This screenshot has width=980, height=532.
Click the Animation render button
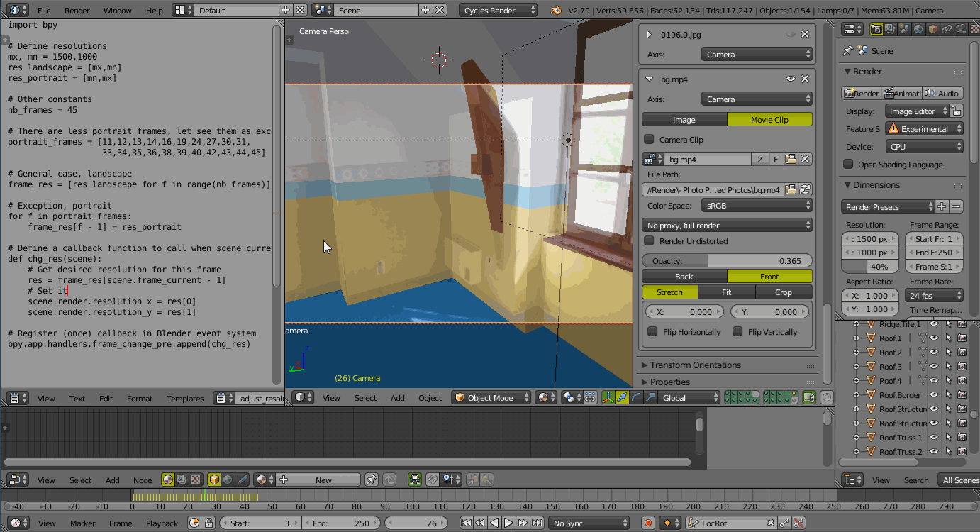[x=903, y=93]
